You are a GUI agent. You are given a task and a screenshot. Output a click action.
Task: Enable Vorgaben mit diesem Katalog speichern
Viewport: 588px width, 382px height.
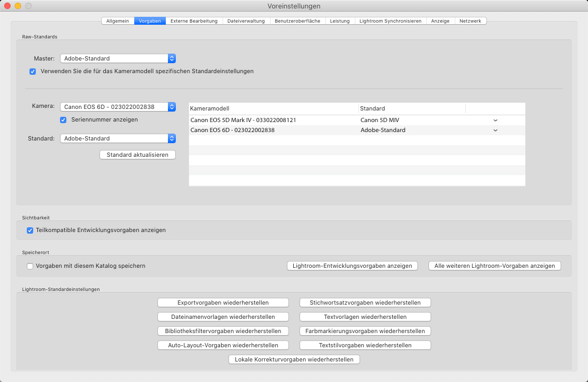tap(30, 266)
